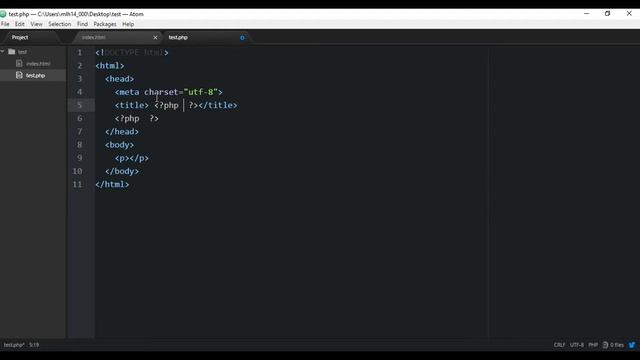Open the Help menu
This screenshot has width=640, height=360.
coord(128,24)
